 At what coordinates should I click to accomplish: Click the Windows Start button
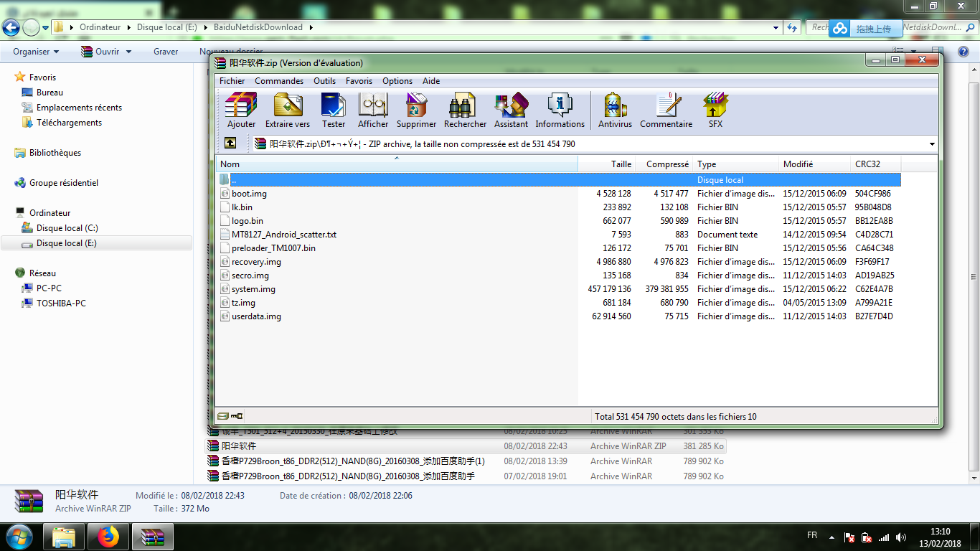point(19,537)
